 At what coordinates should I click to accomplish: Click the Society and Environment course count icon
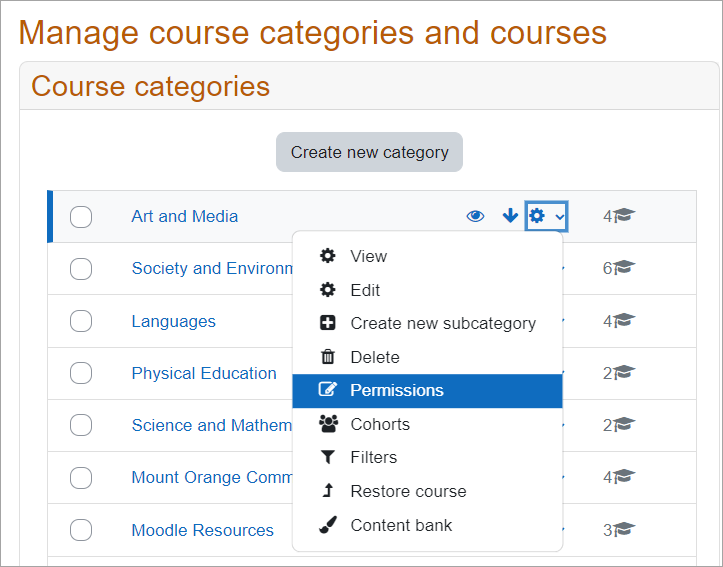(625, 268)
